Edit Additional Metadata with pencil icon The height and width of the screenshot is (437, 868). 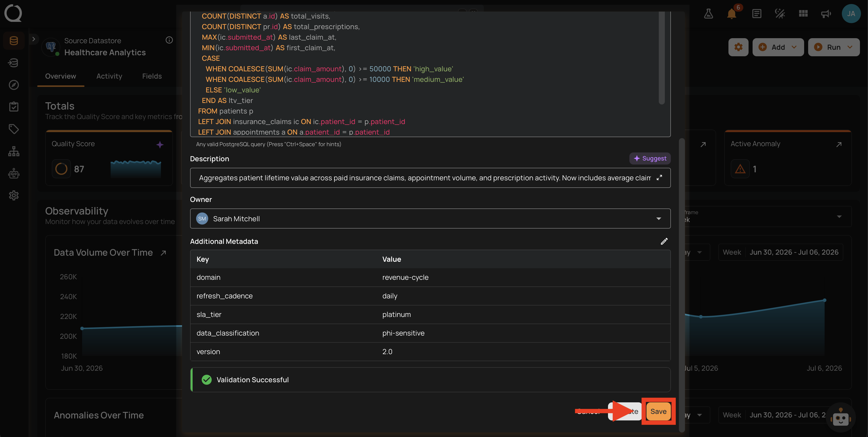[x=664, y=241]
